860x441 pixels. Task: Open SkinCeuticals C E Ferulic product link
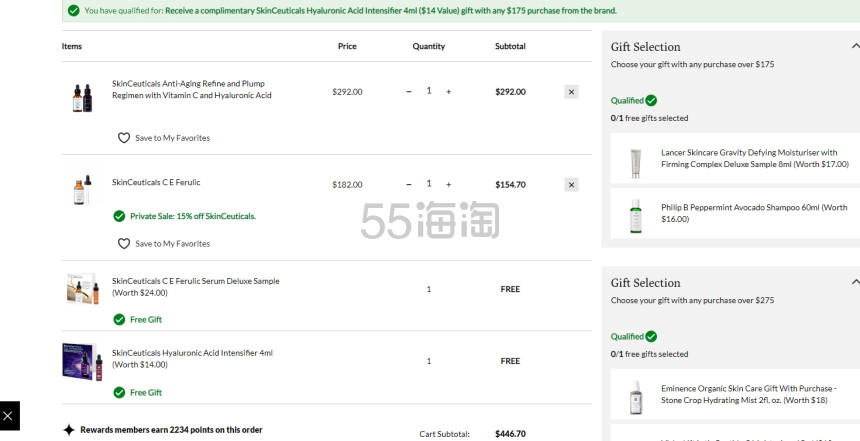156,182
